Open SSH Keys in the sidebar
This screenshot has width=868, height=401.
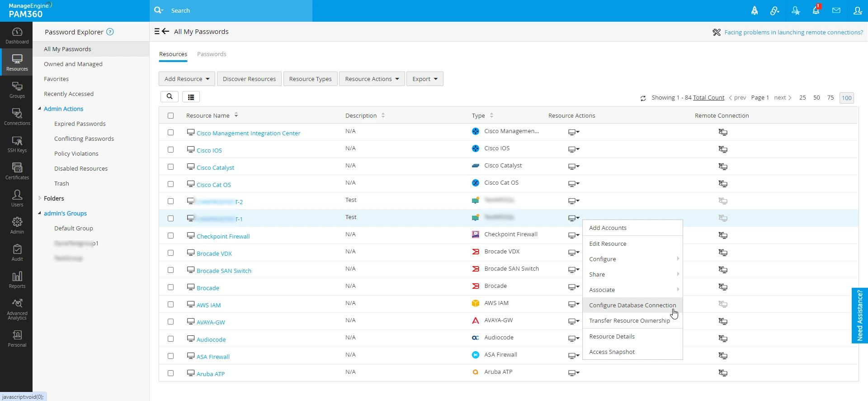[x=17, y=144]
